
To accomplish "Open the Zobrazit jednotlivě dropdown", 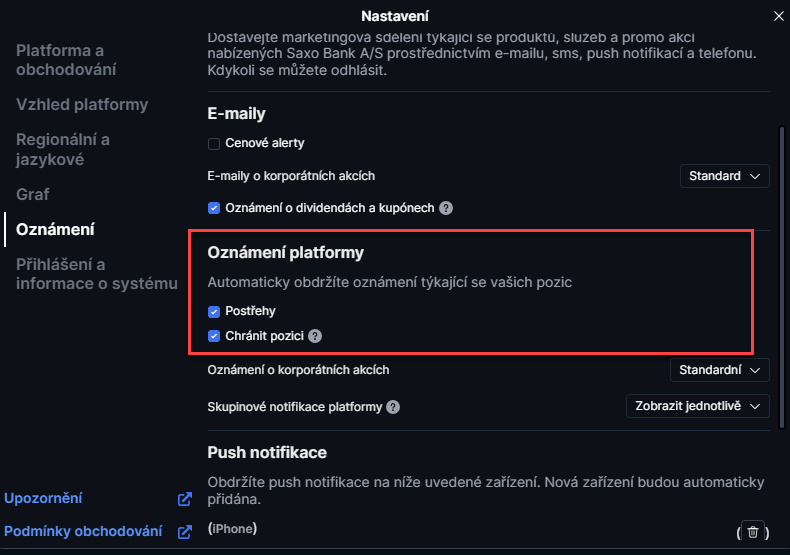I will (697, 406).
